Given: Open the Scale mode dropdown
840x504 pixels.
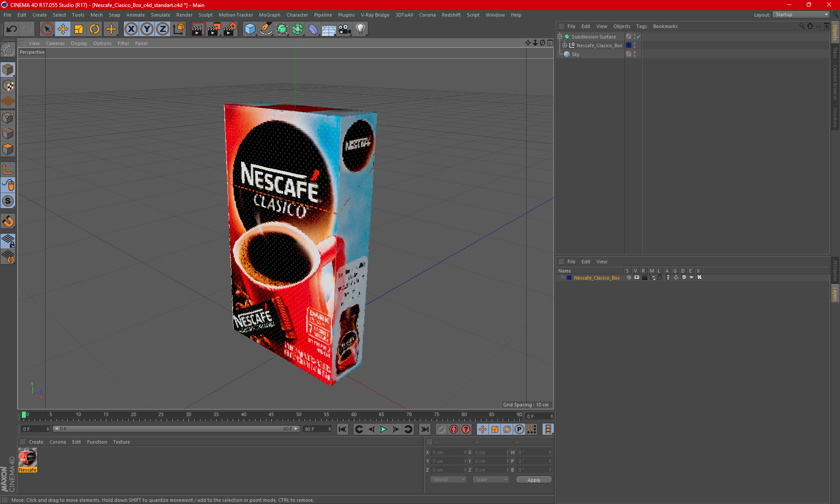Looking at the screenshot, I should [491, 479].
